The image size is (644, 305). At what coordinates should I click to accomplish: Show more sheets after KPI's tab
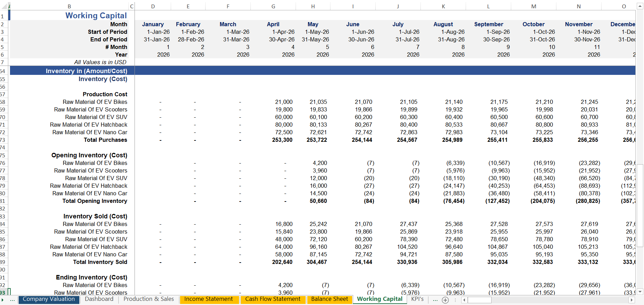435,300
